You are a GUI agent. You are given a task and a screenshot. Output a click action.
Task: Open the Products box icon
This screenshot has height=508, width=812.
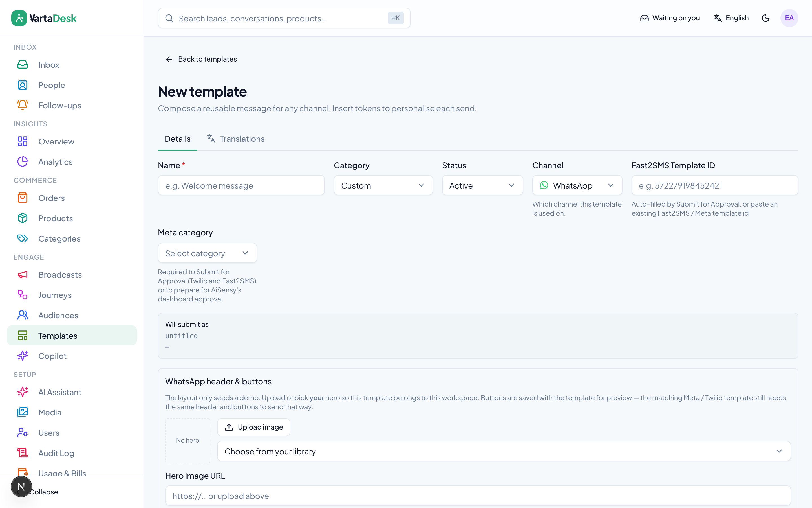(x=23, y=218)
